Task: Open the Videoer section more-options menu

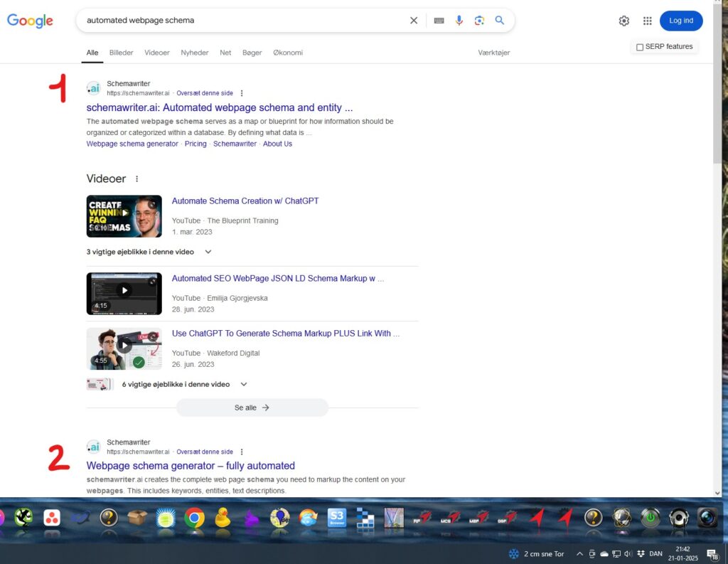Action: 136,179
